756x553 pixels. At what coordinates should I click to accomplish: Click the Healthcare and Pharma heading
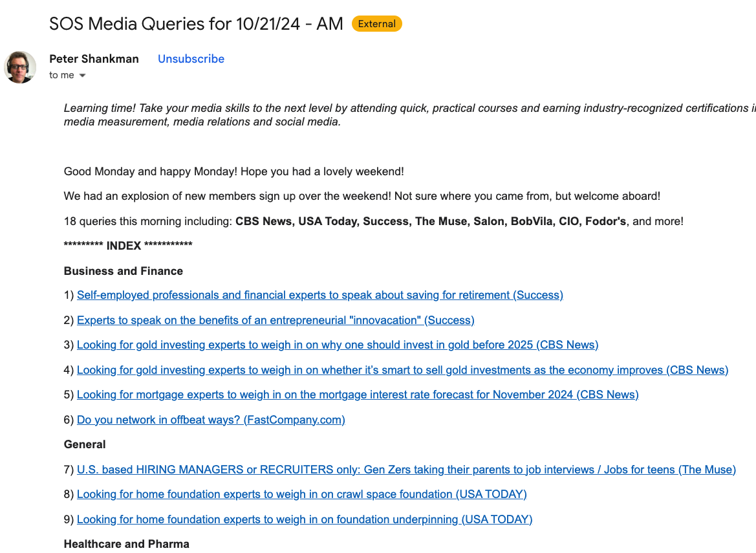coord(126,544)
